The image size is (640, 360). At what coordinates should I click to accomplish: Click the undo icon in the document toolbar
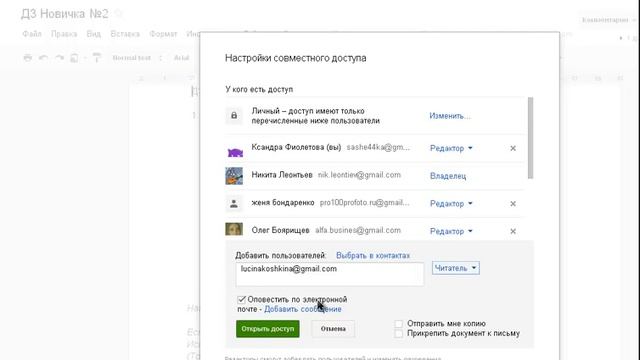(43, 58)
